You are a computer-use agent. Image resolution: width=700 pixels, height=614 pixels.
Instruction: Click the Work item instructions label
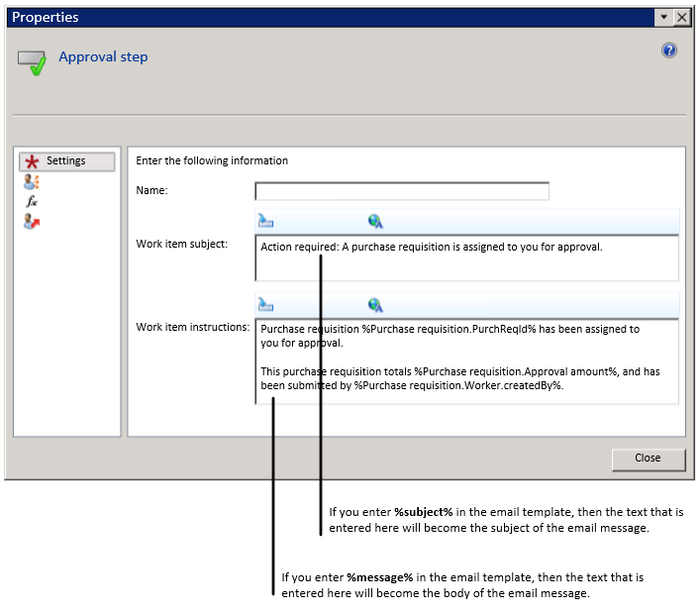click(x=192, y=327)
